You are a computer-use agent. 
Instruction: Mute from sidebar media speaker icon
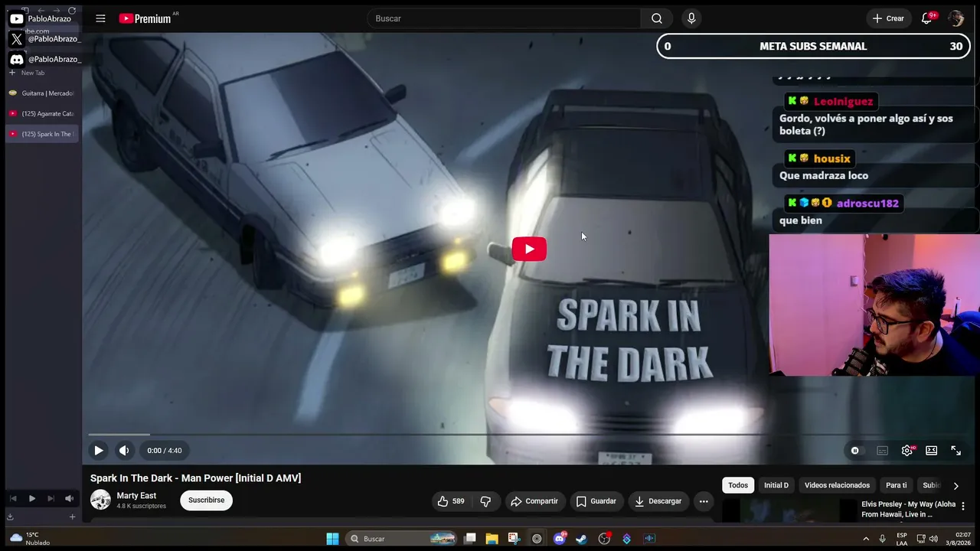[69, 498]
